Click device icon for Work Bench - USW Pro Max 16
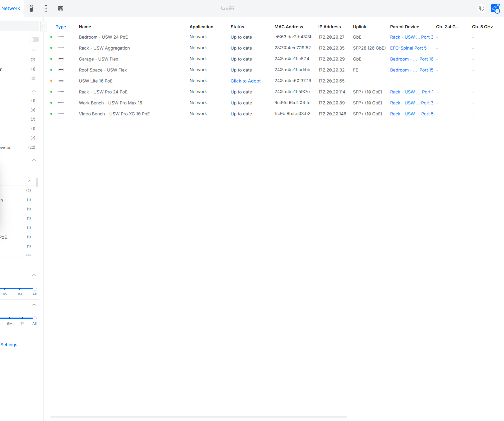 [61, 103]
